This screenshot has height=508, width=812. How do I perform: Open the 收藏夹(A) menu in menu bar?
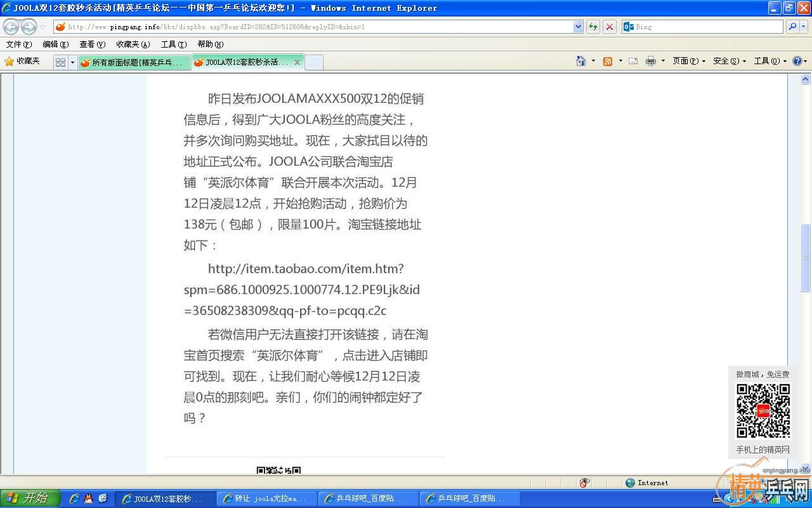click(133, 44)
